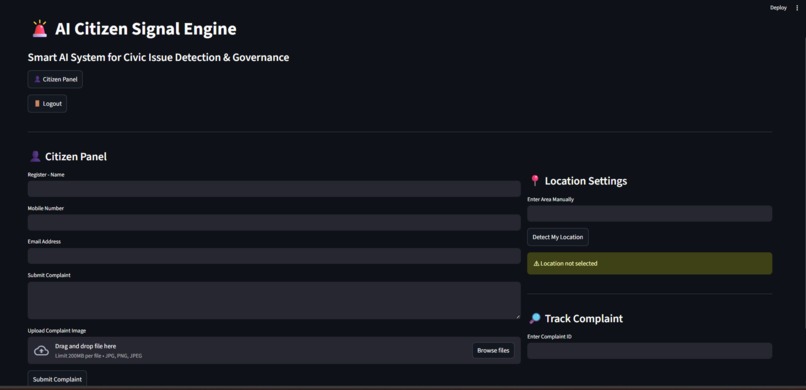806x390 pixels.
Task: Click the Citizen Panel button
Action: tap(55, 79)
